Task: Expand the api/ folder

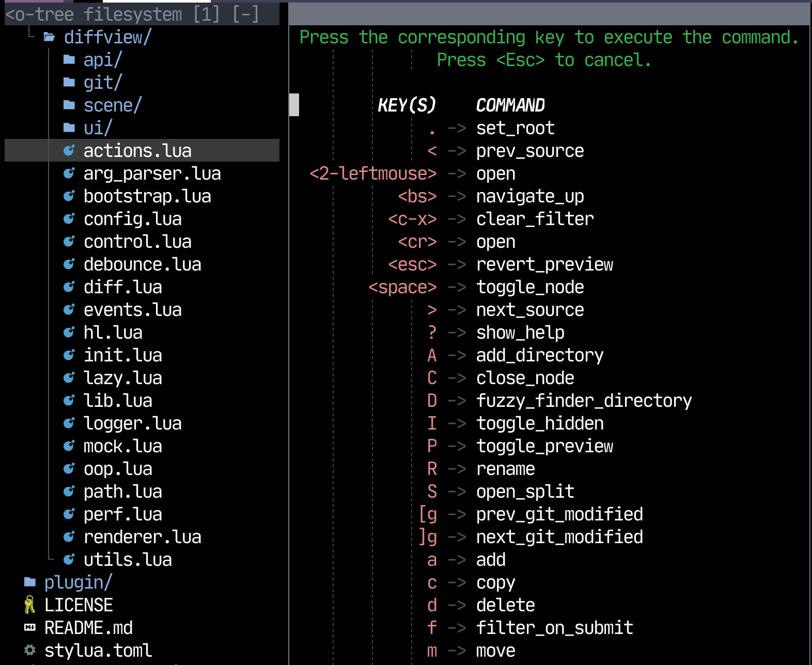Action: pyautogui.click(x=103, y=60)
